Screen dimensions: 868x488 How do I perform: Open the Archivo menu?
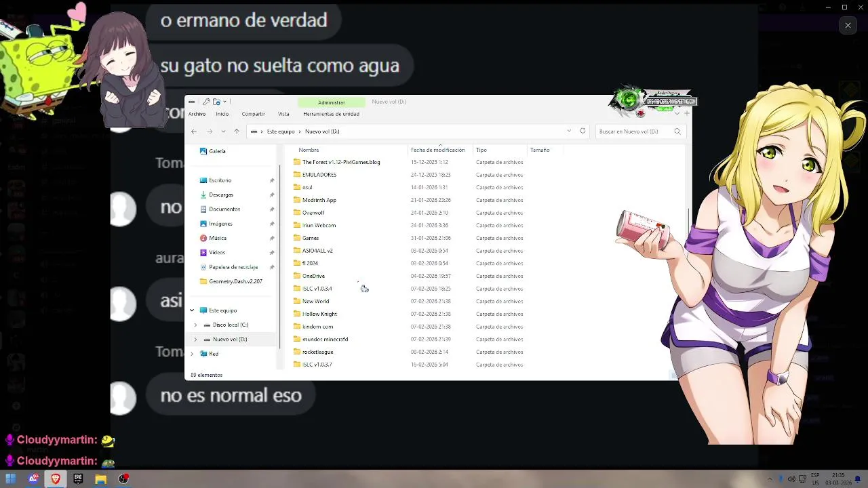click(x=197, y=114)
